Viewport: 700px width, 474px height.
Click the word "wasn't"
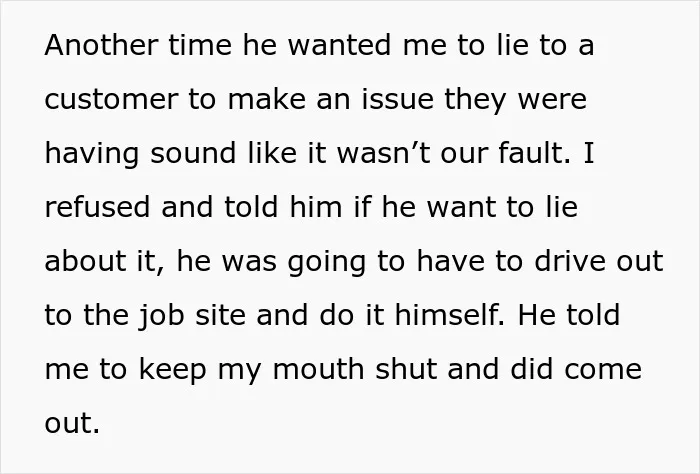(383, 153)
